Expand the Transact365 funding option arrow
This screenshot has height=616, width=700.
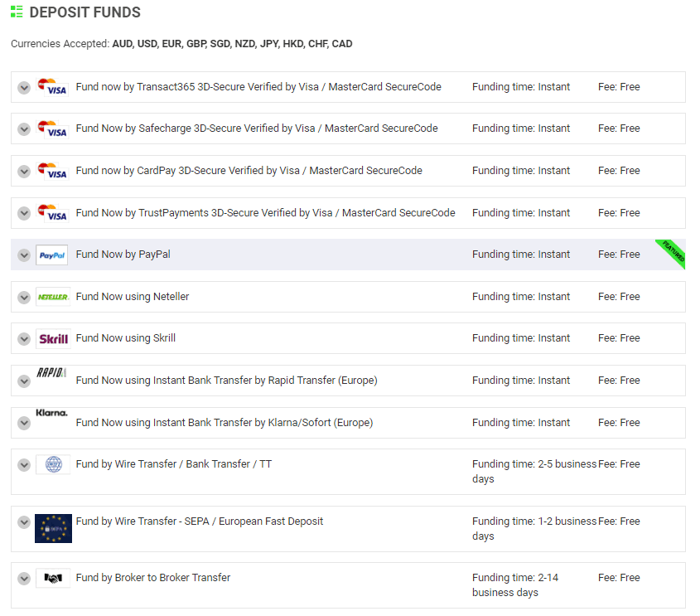tap(24, 88)
